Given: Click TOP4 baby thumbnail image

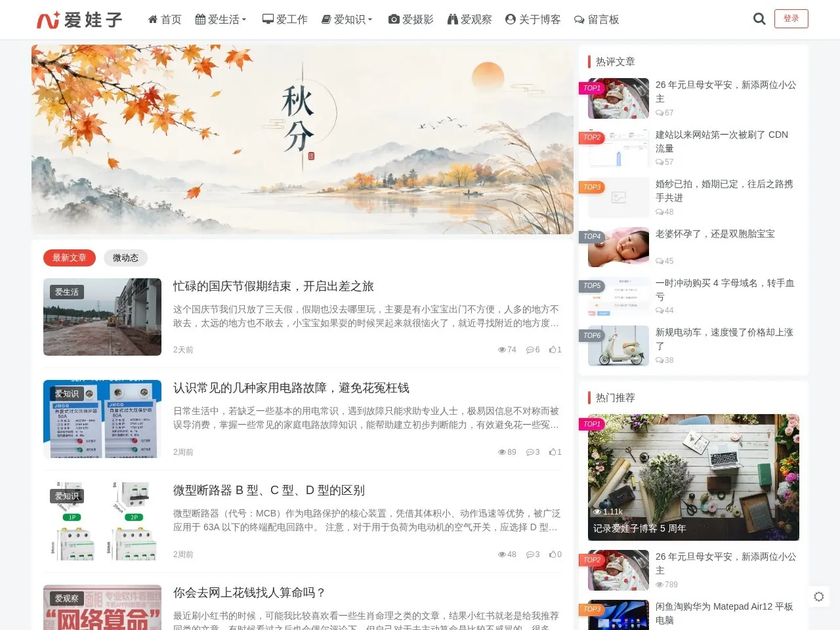Looking at the screenshot, I should [x=618, y=247].
